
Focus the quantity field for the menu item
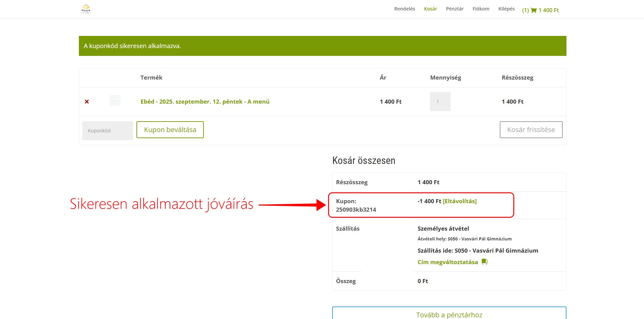[x=440, y=102]
